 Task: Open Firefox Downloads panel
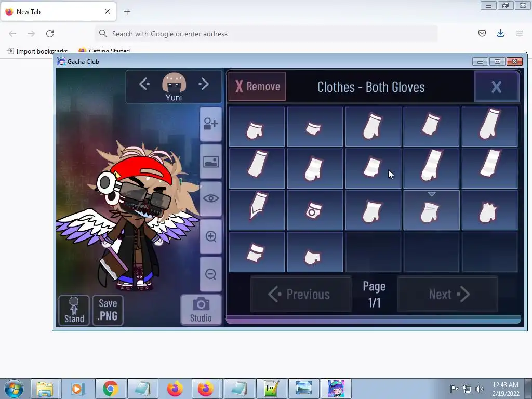[x=500, y=33]
